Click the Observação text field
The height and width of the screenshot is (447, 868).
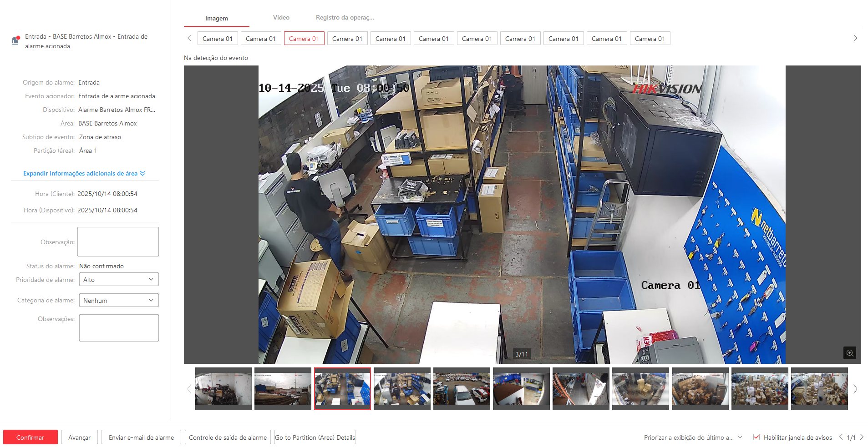118,242
